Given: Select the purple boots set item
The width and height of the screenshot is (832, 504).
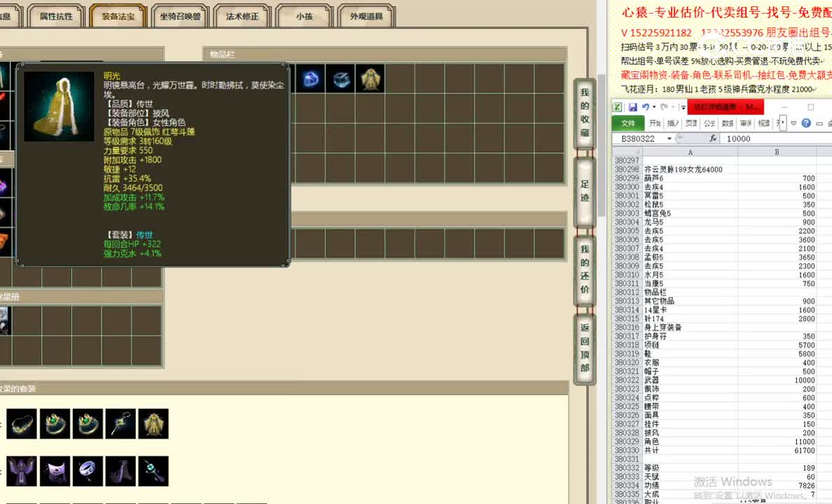Looking at the screenshot, I should [x=120, y=471].
